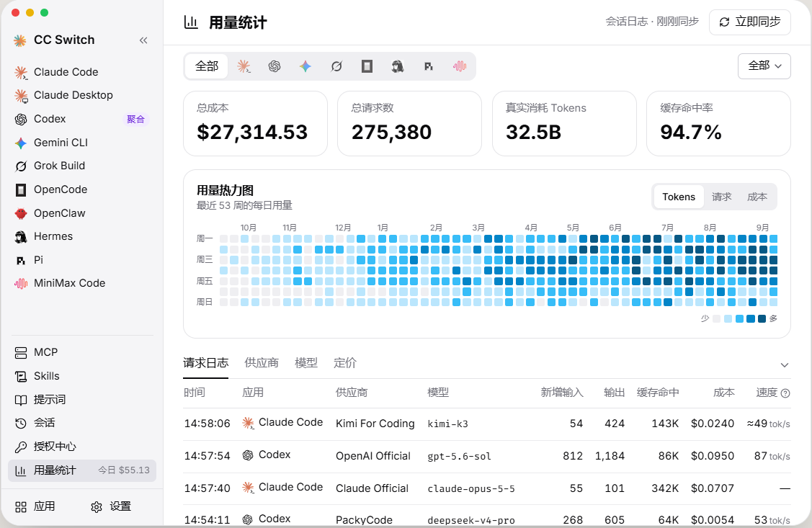Collapse the sidebar with double-chevron icon
This screenshot has width=812, height=528.
[x=143, y=40]
